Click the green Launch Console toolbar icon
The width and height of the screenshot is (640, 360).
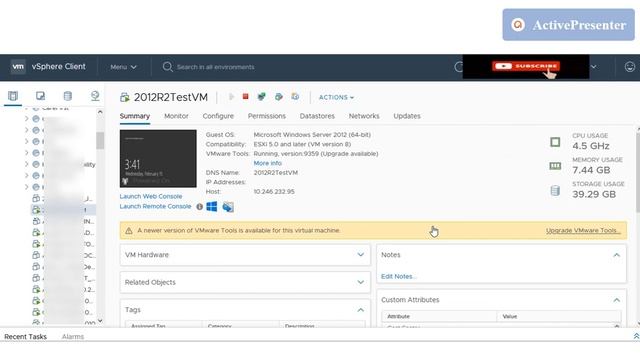pos(261,97)
